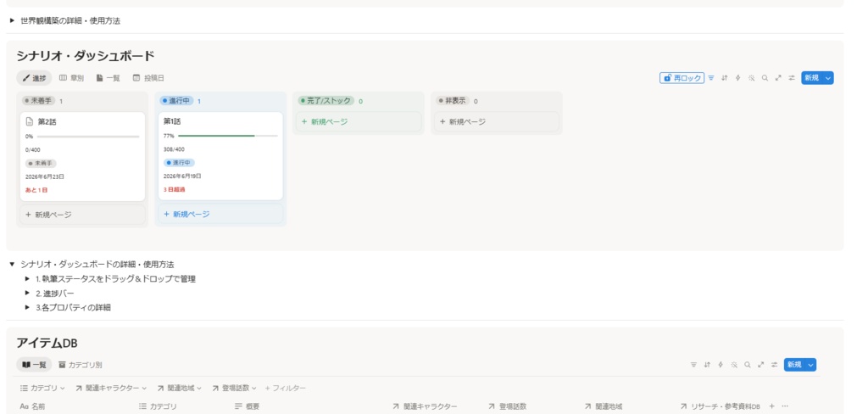Search アイテムDB with magnifier icon

(x=748, y=365)
